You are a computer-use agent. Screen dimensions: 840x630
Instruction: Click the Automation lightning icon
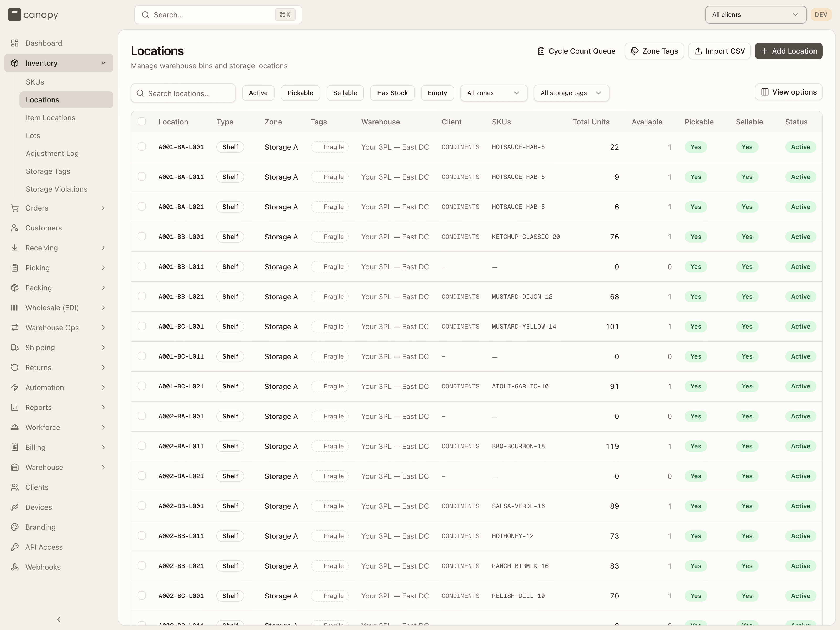15,387
